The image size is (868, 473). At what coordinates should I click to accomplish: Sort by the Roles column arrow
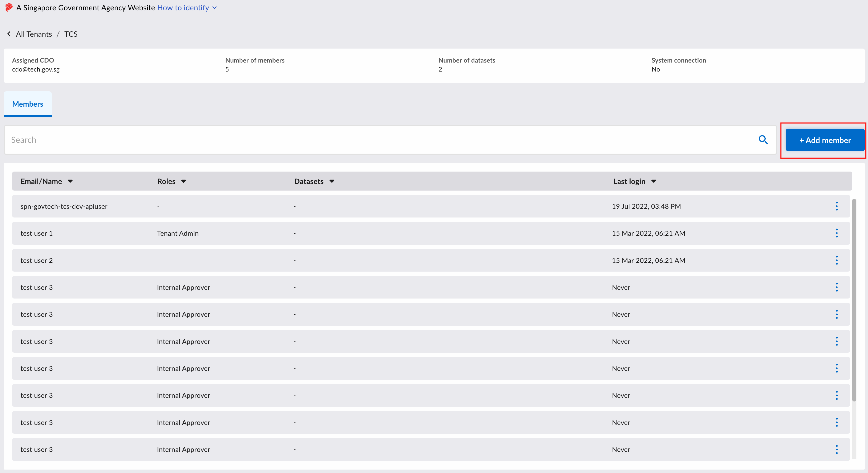pos(184,181)
